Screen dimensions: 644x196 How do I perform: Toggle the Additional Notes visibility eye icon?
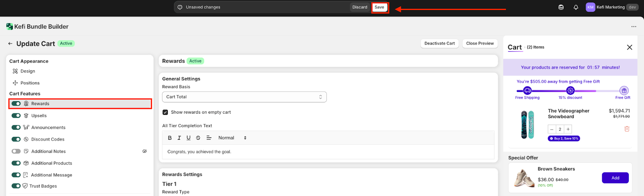(144, 151)
